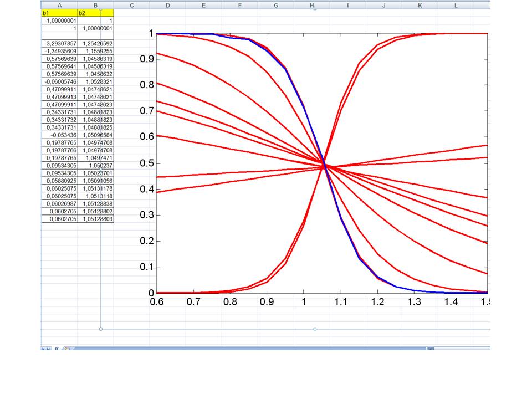
Task: Select cell containing -3,29307857
Action: pyautogui.click(x=59, y=43)
